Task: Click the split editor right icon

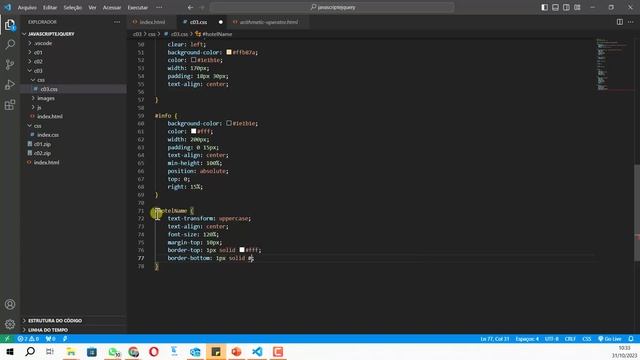Action: (x=620, y=22)
